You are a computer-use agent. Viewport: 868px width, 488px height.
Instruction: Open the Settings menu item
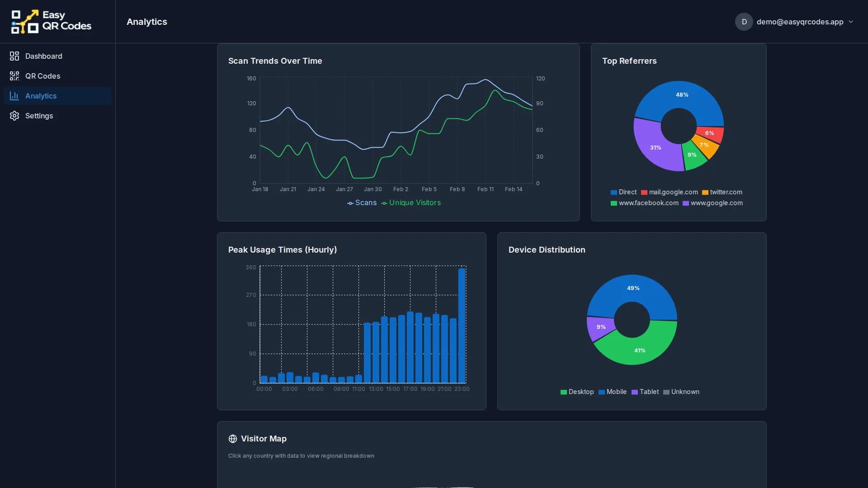pyautogui.click(x=57, y=116)
